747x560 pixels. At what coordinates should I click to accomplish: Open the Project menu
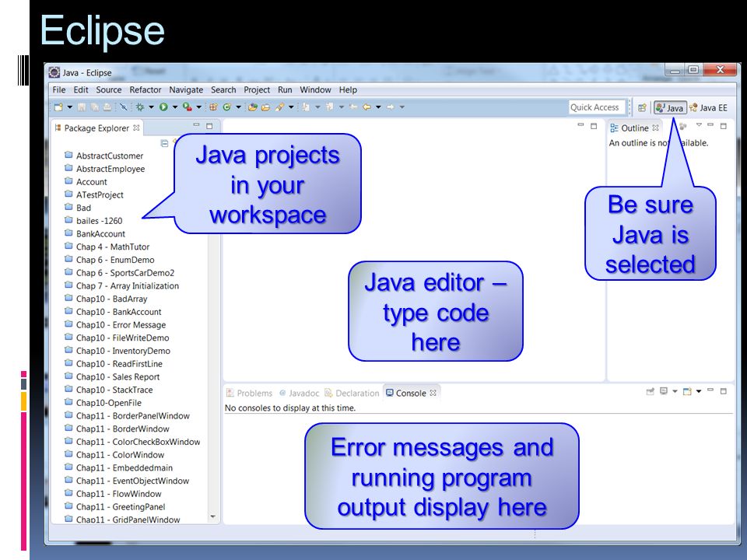pos(257,89)
